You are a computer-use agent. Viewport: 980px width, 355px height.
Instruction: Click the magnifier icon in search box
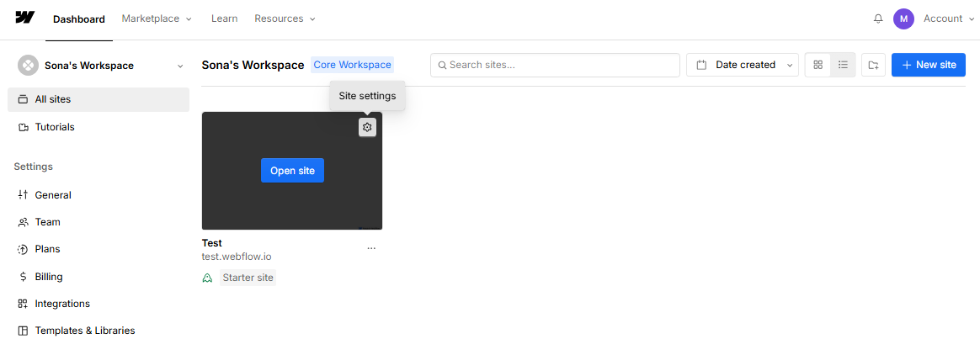click(x=442, y=65)
